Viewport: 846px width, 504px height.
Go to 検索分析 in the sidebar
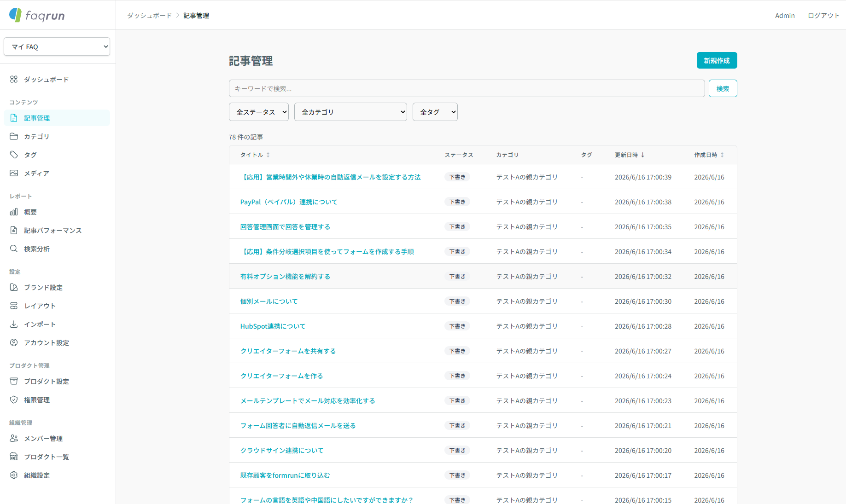(57, 249)
